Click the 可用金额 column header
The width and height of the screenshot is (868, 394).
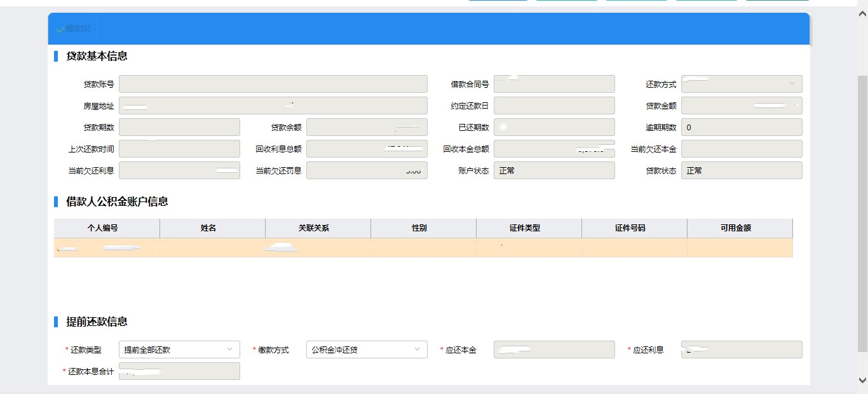click(740, 228)
